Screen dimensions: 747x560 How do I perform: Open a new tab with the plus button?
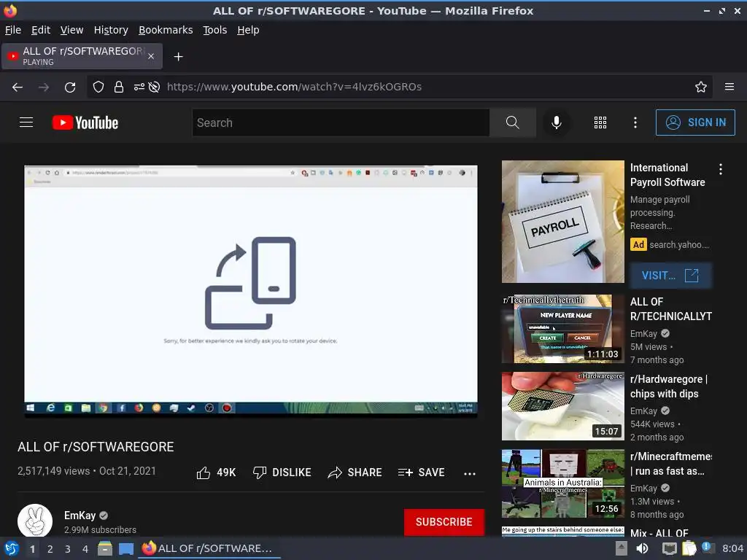click(178, 57)
